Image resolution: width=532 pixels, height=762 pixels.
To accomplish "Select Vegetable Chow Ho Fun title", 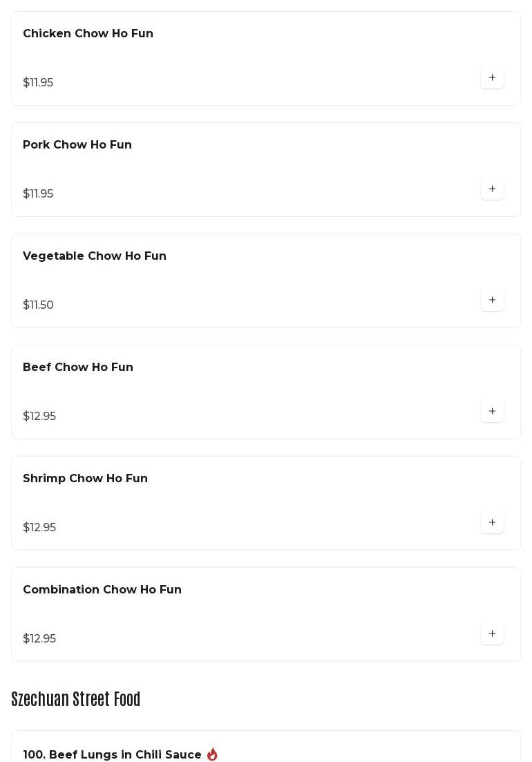I will pos(95,256).
